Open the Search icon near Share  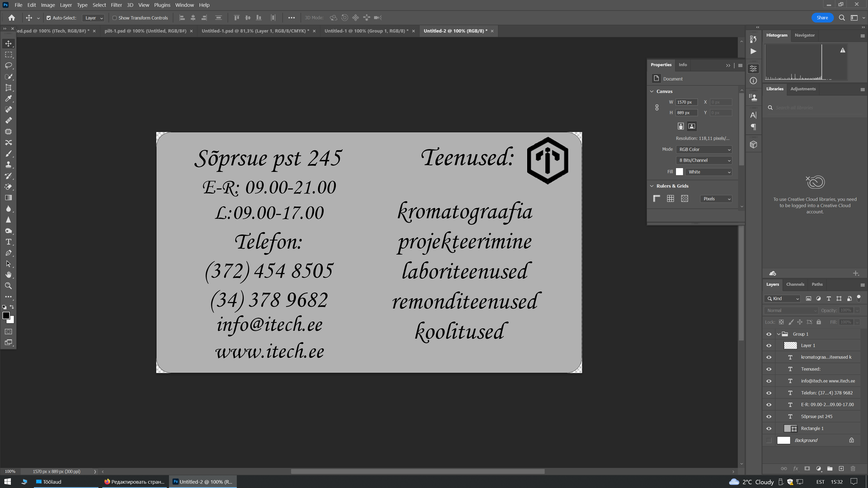[x=842, y=18]
